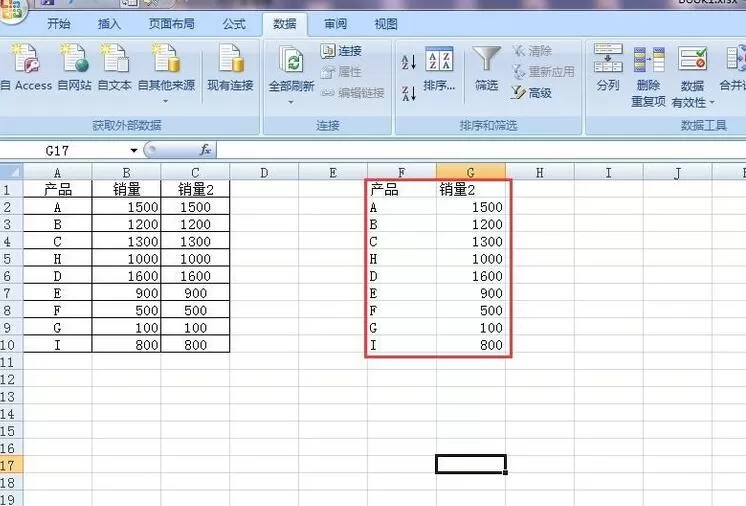Switch to the 页面布局 tab
This screenshot has height=506, width=746.
pos(172,24)
